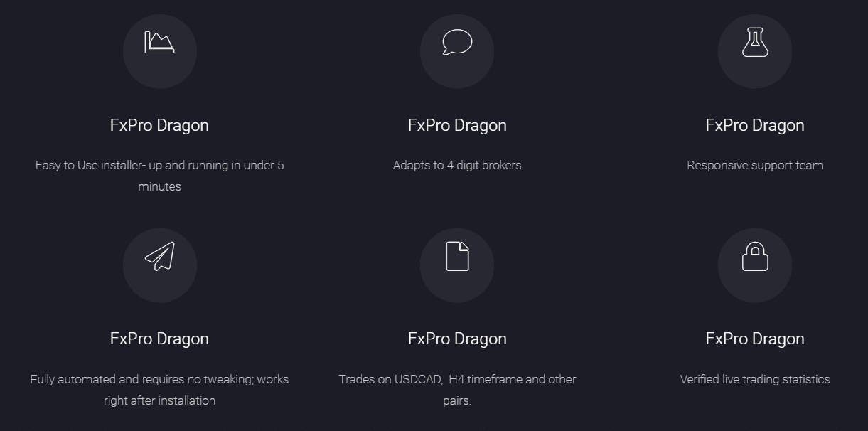Open the FxPro Dragon heading above fully automated feature

click(x=159, y=339)
